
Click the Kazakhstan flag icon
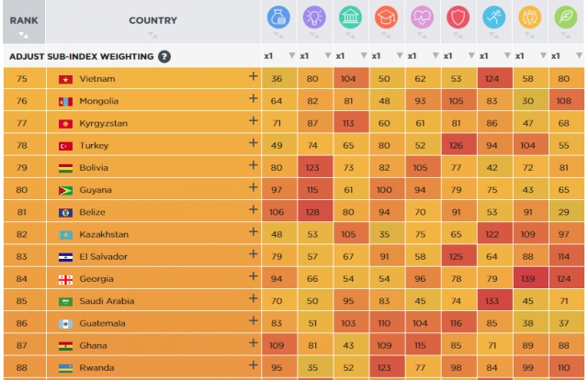point(65,235)
